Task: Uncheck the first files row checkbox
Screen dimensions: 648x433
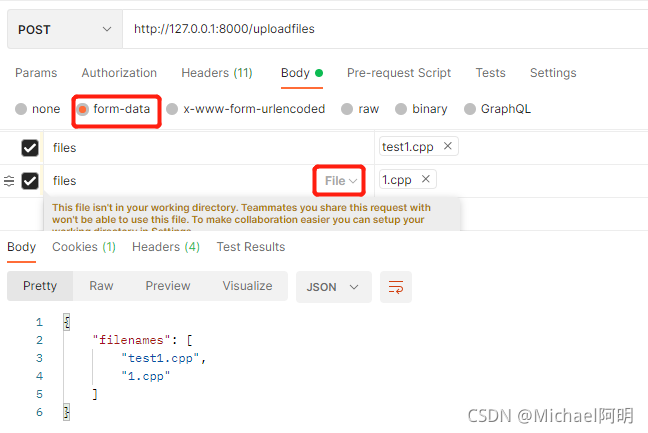Action: pyautogui.click(x=30, y=148)
